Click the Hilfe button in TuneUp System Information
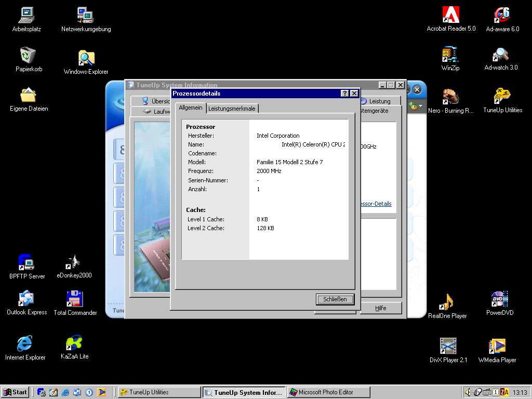532x399 pixels. tap(381, 308)
